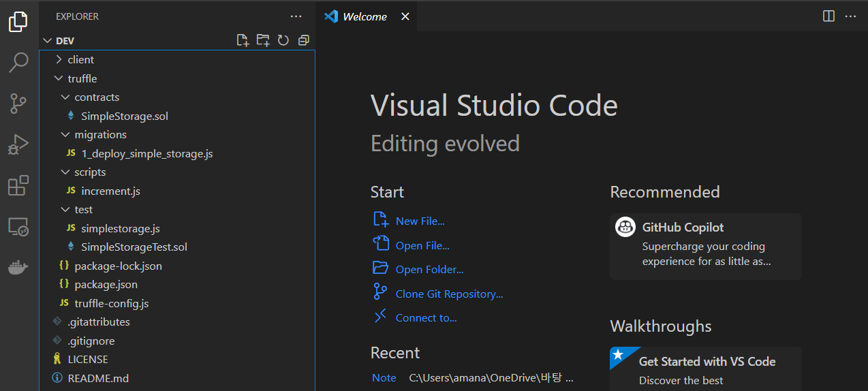Select the Welcome tab
This screenshot has height=391, width=868.
pos(367,16)
